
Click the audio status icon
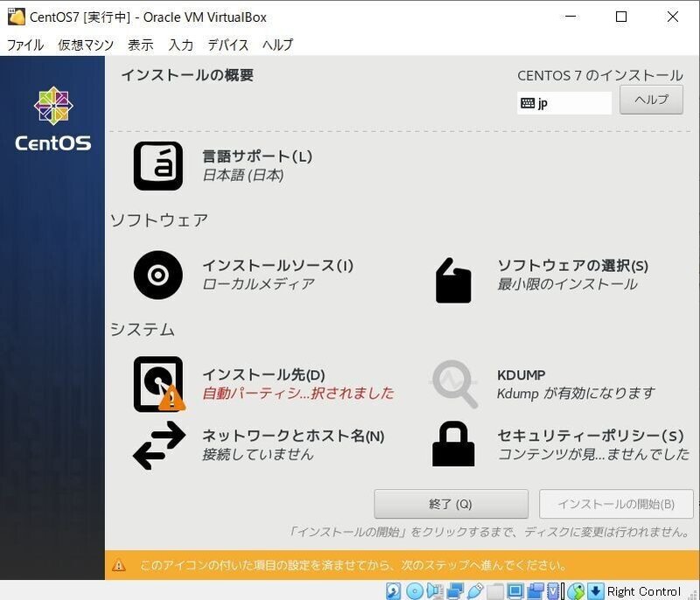point(435,591)
